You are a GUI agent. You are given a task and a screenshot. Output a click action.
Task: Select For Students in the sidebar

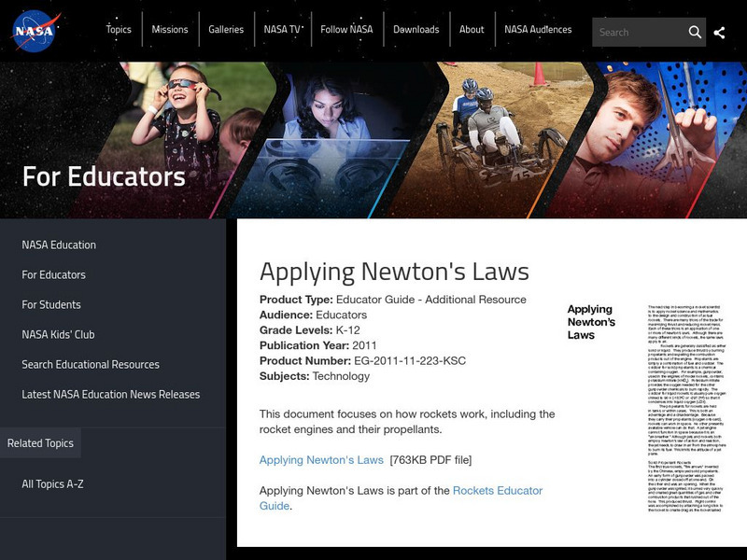click(x=51, y=304)
